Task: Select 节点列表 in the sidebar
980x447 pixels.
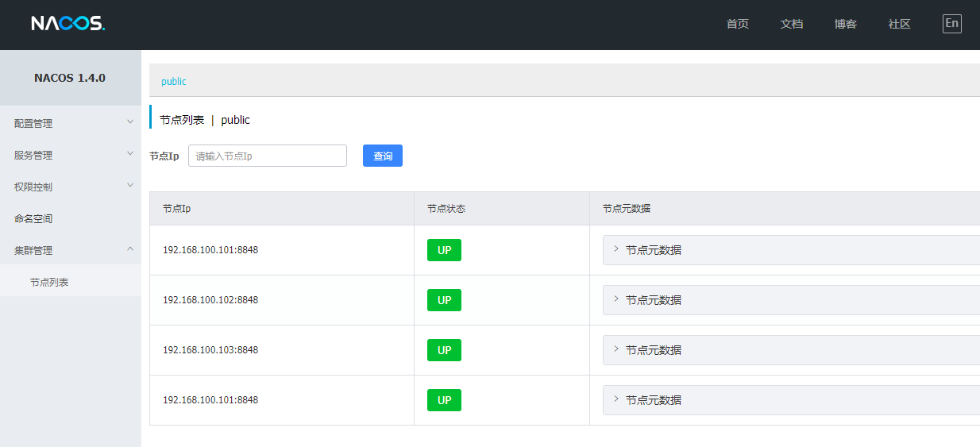Action: (49, 282)
